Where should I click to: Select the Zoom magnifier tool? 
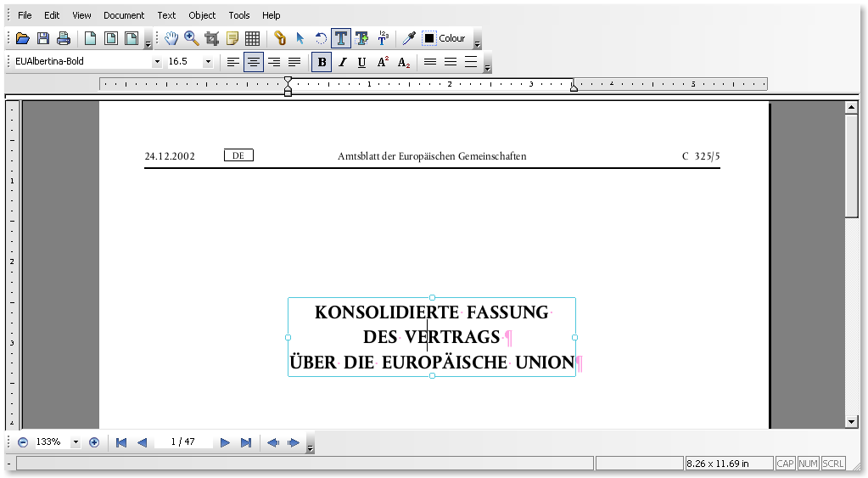(x=192, y=38)
